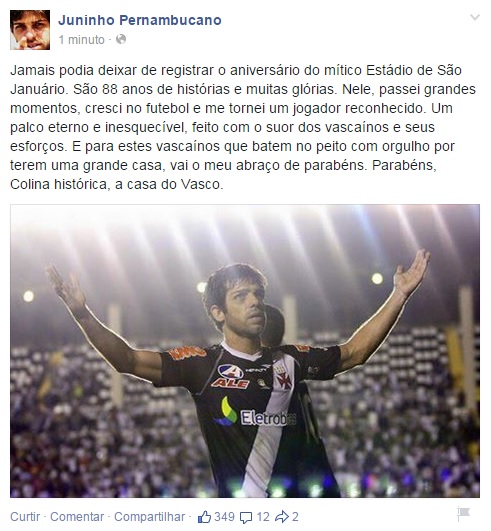Screen dimensions: 491x531
Task: Open Juninho Pernambucano's profile picture
Action: [x=30, y=30]
